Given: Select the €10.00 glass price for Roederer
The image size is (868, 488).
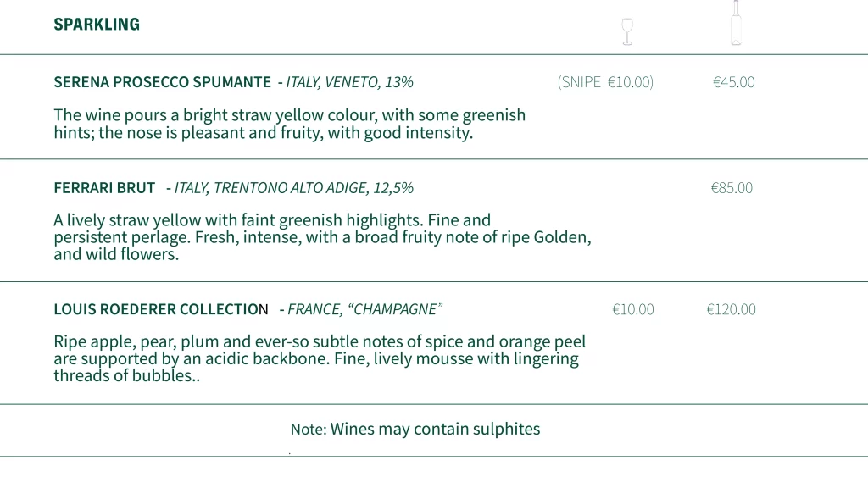Looking at the screenshot, I should (x=632, y=309).
